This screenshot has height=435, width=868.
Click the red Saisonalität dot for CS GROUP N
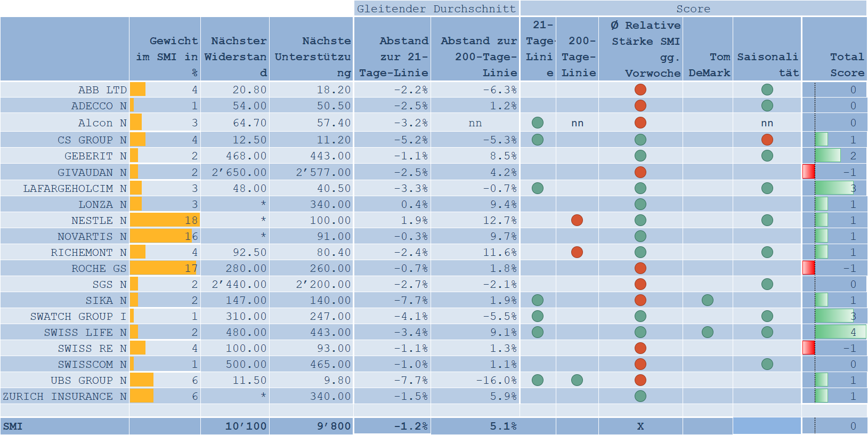pyautogui.click(x=767, y=140)
